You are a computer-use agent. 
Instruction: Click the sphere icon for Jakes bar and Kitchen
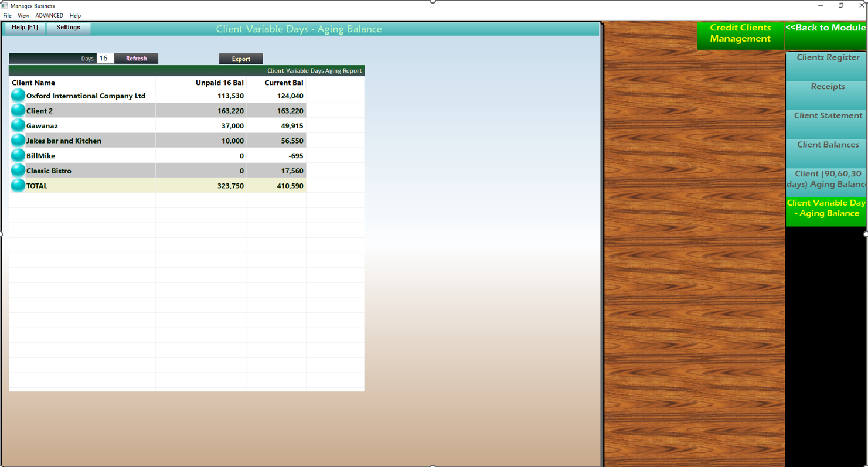tap(17, 140)
